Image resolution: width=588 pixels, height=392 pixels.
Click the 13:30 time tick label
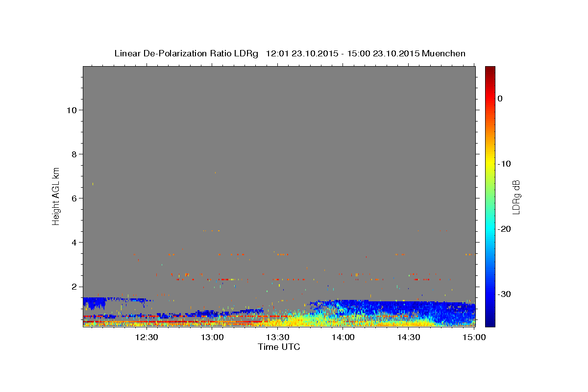(x=277, y=337)
